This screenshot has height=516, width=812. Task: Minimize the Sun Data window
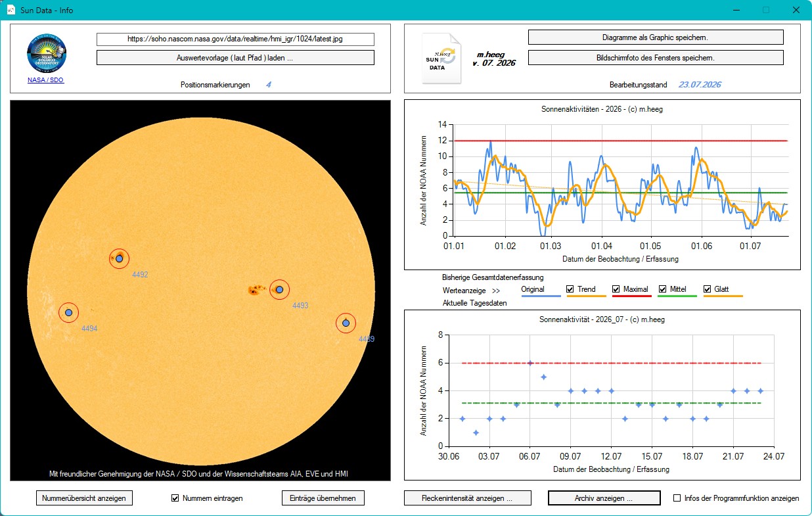[735, 11]
